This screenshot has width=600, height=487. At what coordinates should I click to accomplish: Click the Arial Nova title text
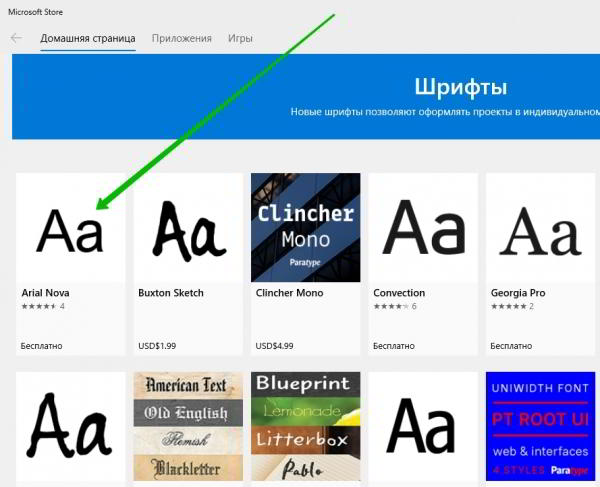pos(46,293)
